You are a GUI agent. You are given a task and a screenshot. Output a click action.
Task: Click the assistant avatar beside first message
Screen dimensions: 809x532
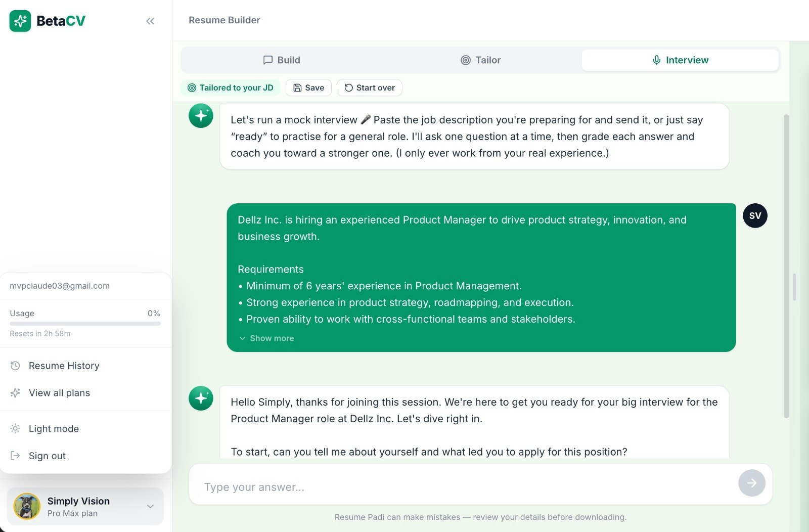[201, 116]
